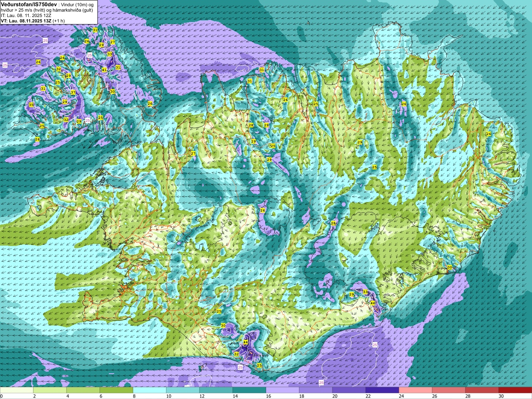Viewport: 532px width, 399px height.
Task: Click the 2–4 m/s light green legend swatch
Action: tap(50, 390)
